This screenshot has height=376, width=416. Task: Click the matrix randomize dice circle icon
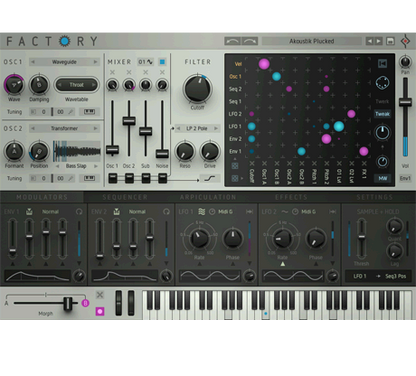(382, 83)
